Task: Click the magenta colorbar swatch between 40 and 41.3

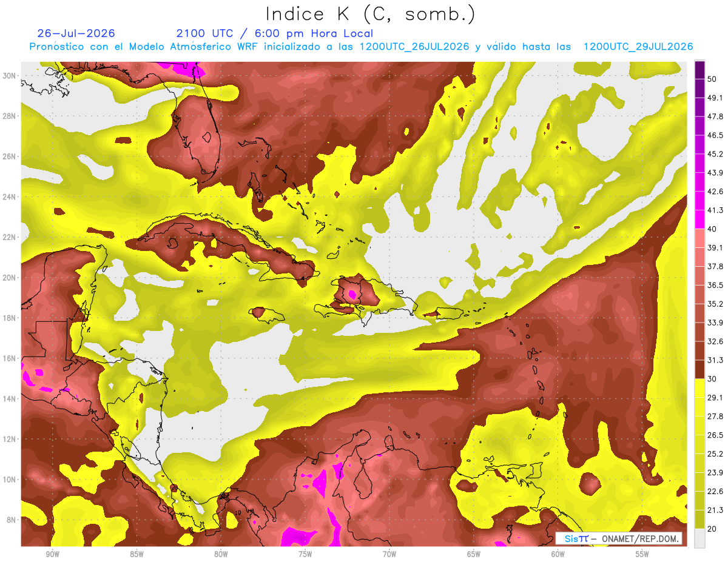Action: pos(699,220)
